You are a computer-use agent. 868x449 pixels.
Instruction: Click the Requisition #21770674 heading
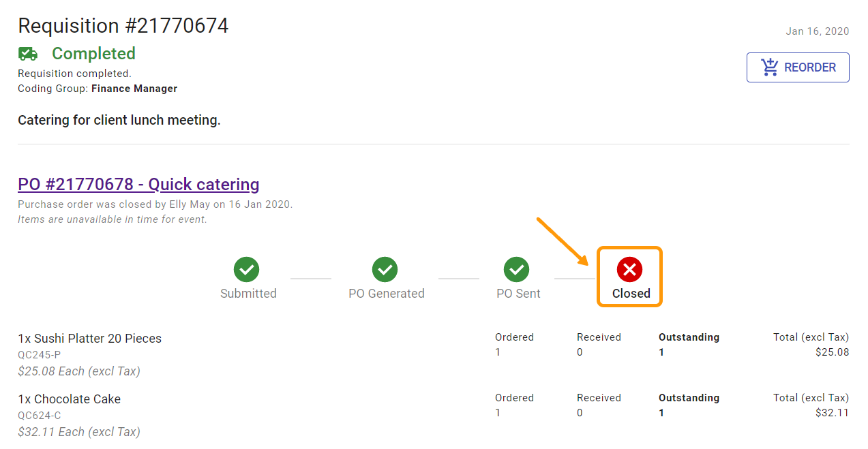[x=123, y=26]
